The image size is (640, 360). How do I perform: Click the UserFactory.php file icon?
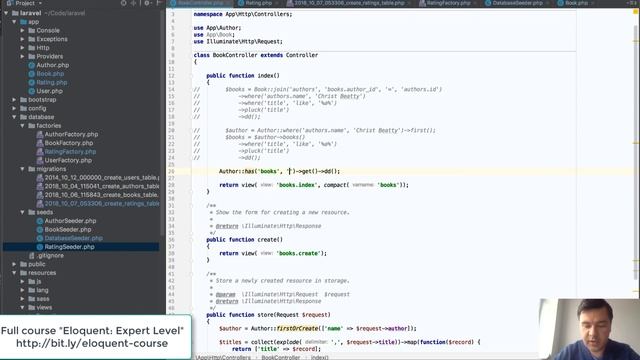click(x=40, y=160)
